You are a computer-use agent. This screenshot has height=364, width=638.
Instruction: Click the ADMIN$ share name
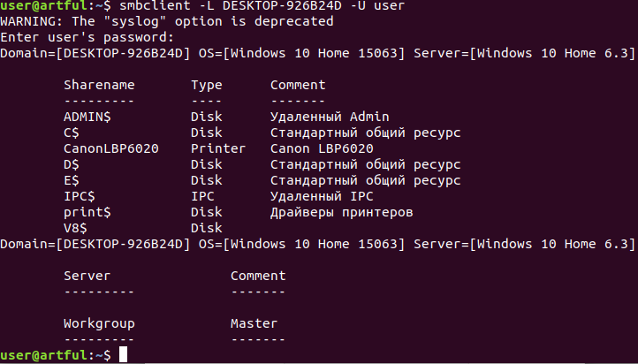pyautogui.click(x=87, y=118)
